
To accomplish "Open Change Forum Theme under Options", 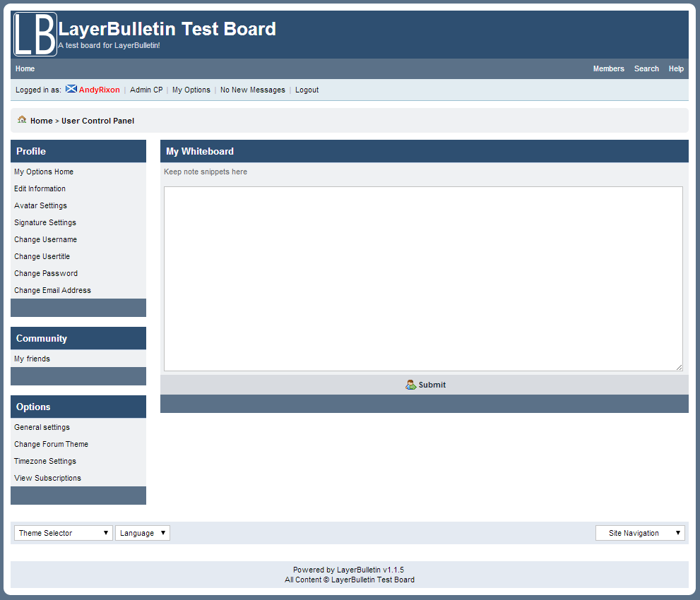I will click(x=51, y=444).
